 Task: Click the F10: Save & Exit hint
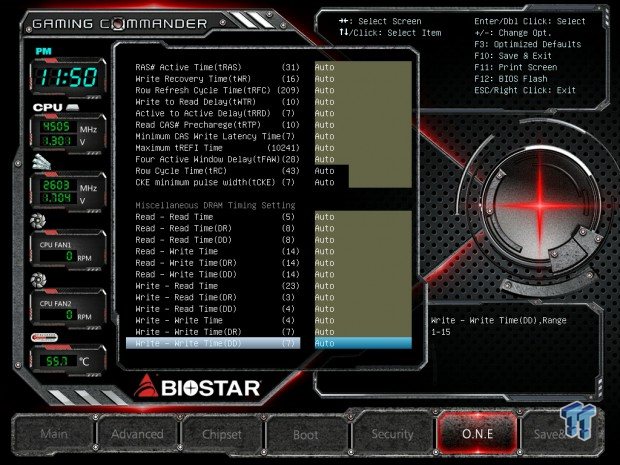[x=513, y=56]
